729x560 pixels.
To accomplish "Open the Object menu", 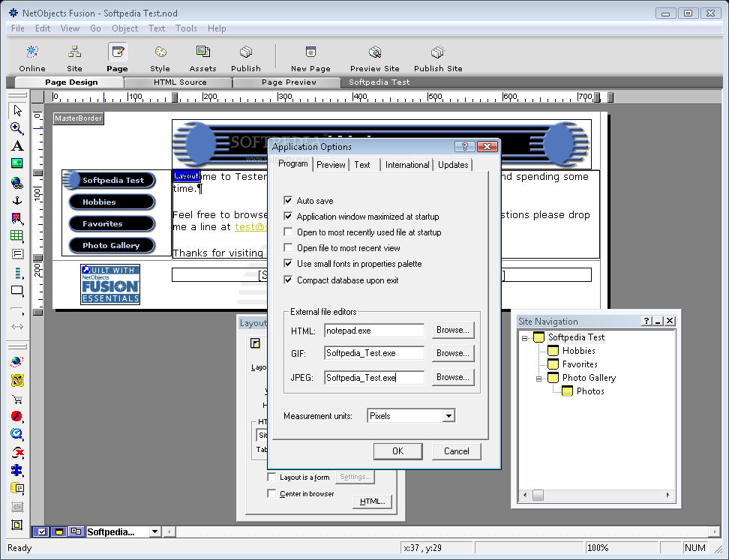I will tap(124, 28).
